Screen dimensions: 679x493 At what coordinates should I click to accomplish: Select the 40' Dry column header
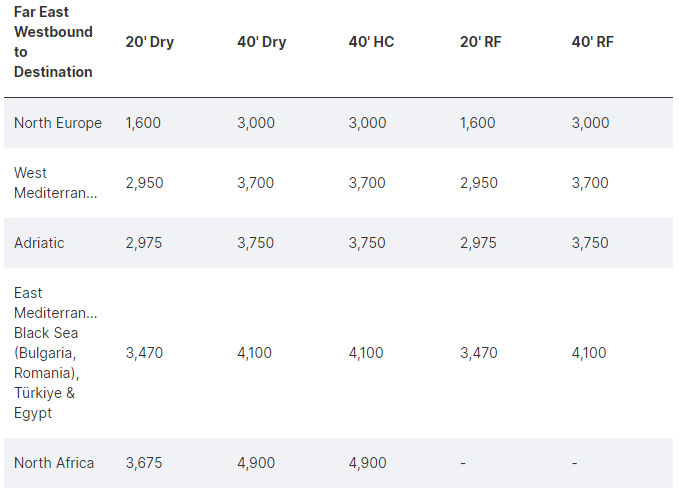tap(262, 42)
